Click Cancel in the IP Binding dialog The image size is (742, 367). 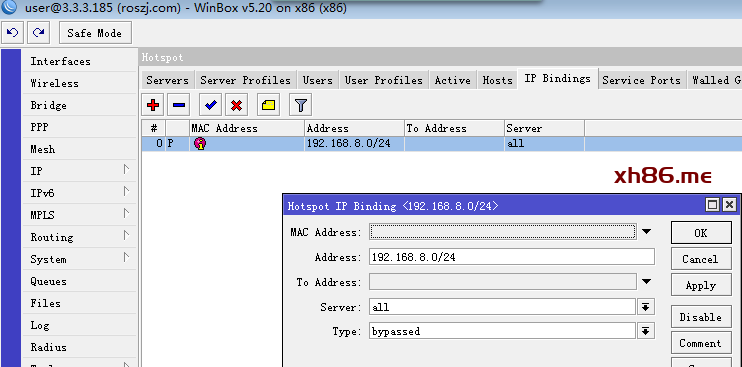click(701, 259)
